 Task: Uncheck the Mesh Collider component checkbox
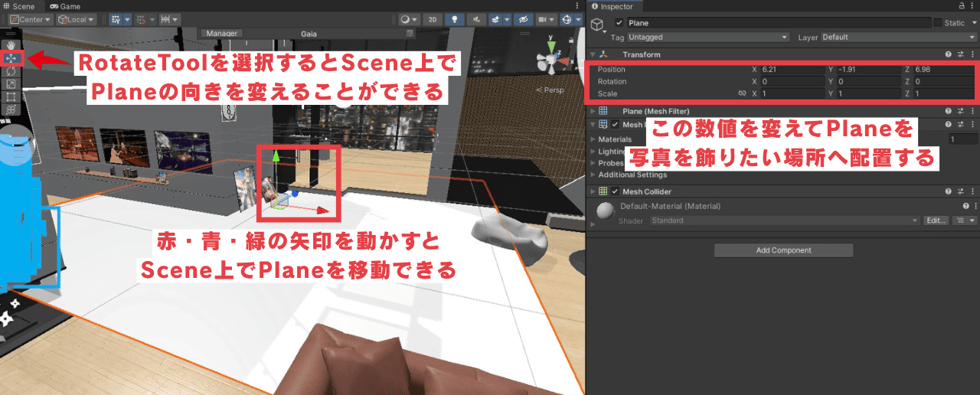pos(615,191)
